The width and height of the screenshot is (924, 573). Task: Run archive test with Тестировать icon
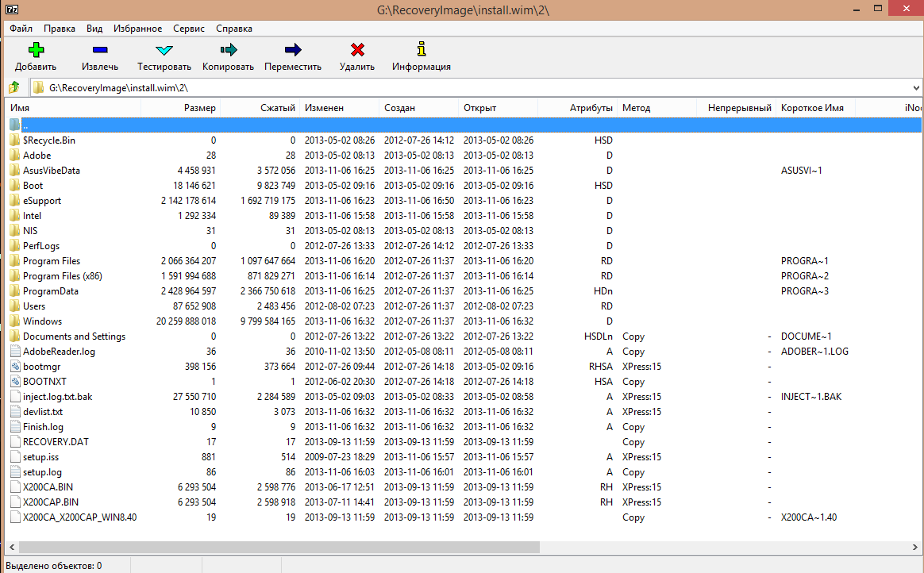point(164,49)
